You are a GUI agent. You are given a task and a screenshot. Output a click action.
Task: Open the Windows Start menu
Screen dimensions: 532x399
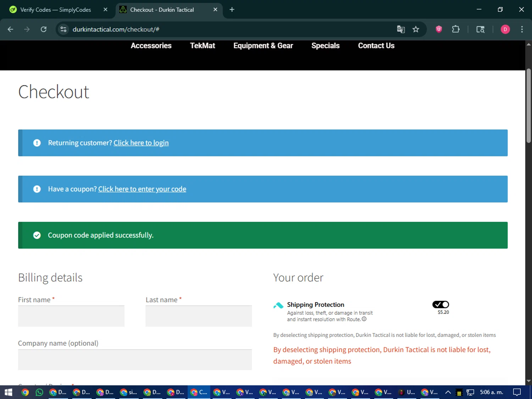(x=9, y=392)
